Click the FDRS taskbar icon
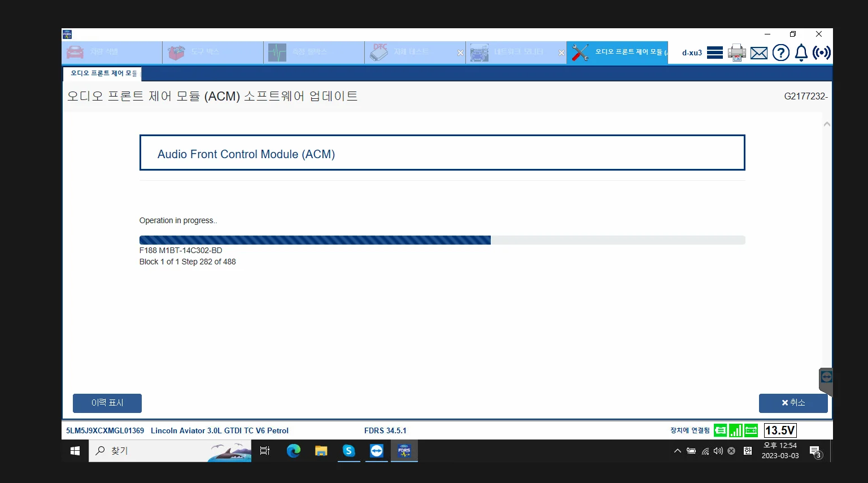 pos(404,451)
